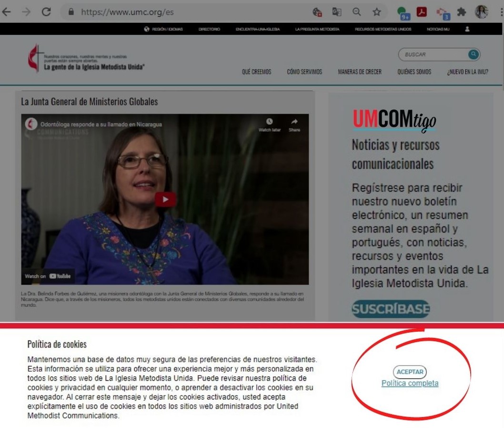
Task: Play the YouTube video about Nicaragua
Action: [165, 199]
